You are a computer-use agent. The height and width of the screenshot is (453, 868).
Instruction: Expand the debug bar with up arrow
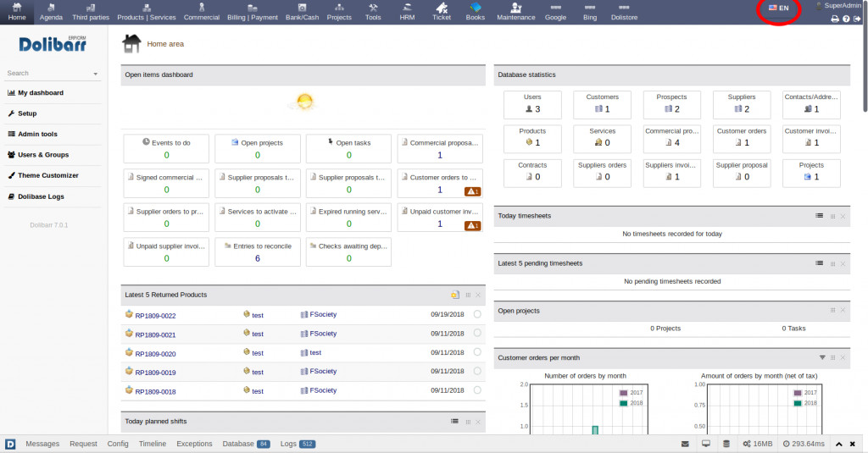coord(839,444)
